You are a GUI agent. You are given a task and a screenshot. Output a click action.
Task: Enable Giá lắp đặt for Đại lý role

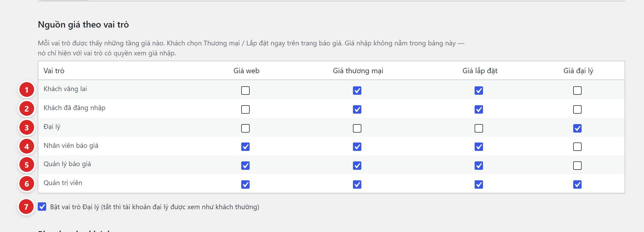479,128
